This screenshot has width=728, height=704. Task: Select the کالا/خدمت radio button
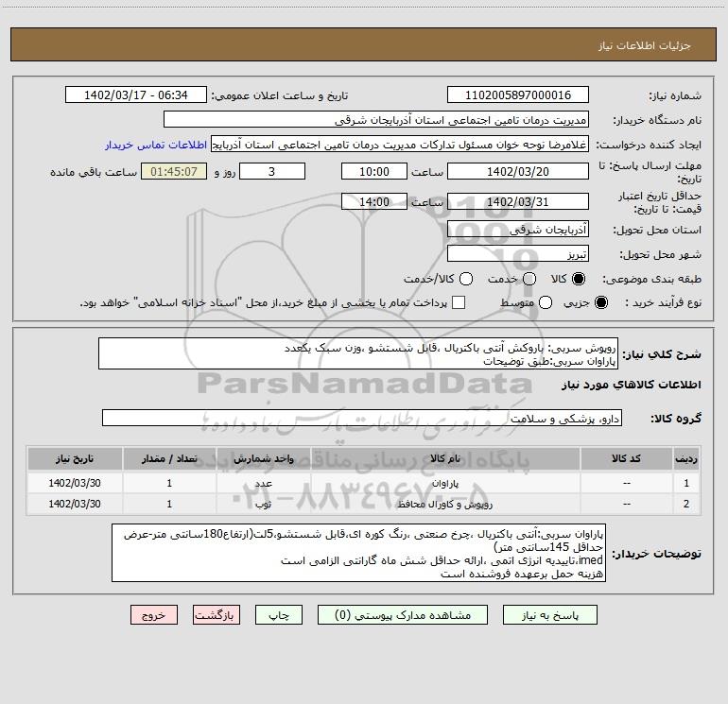click(466, 279)
